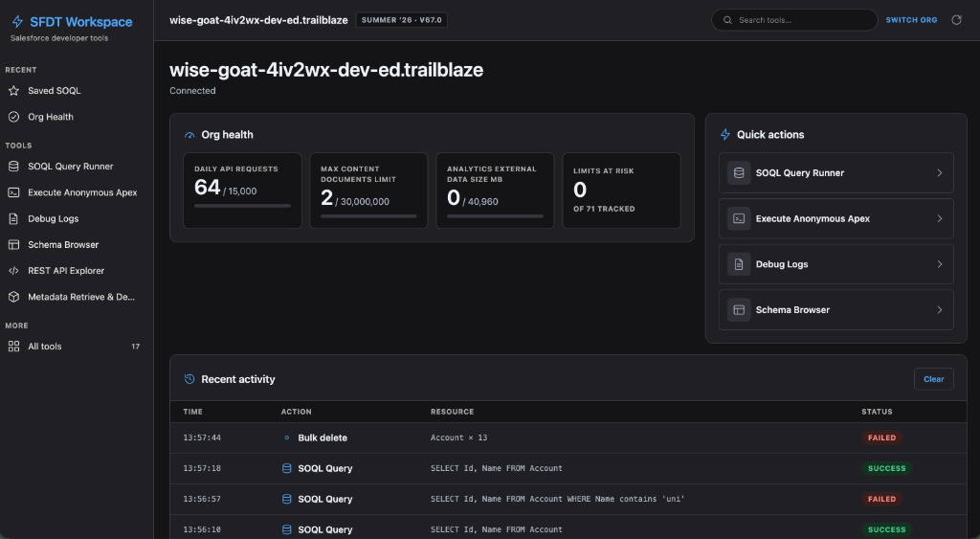Click the Bulk delete action text
This screenshot has height=539, width=980.
(x=323, y=438)
